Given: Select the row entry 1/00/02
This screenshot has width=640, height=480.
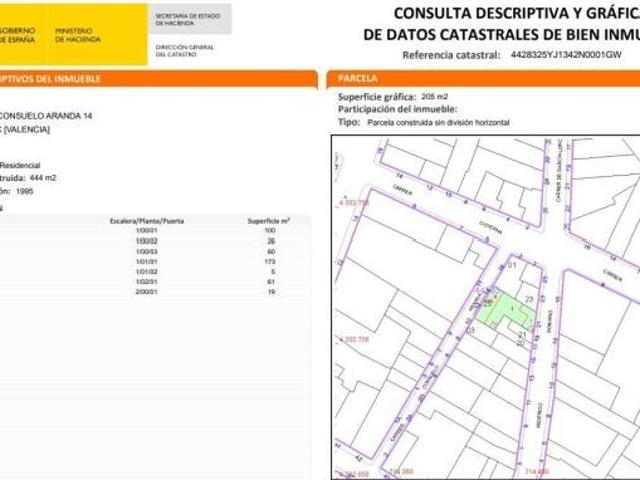Looking at the screenshot, I should click(x=146, y=241).
